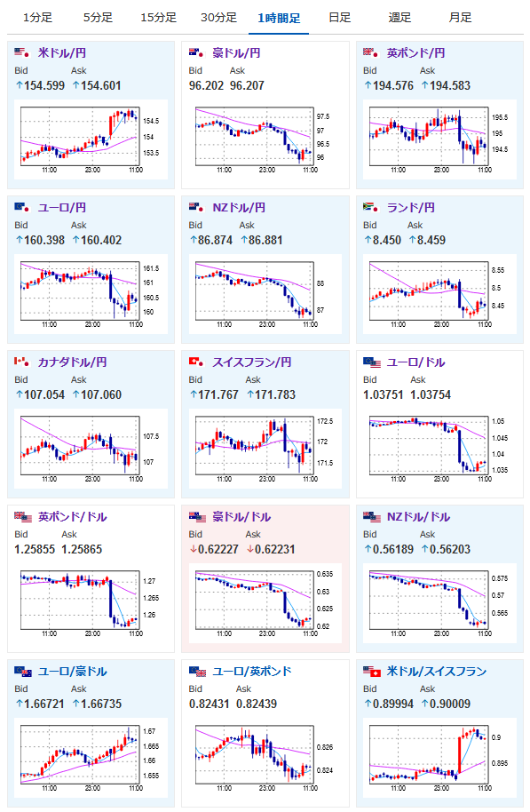The image size is (530, 812).
Task: Click the South Africa flag icon beside ランド/円
Action: coord(371,207)
